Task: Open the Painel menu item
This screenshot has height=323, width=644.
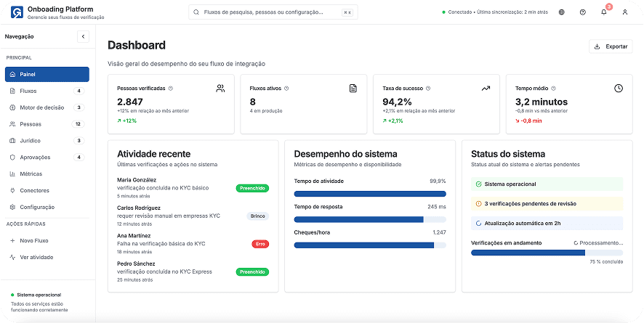Action: tap(47, 74)
